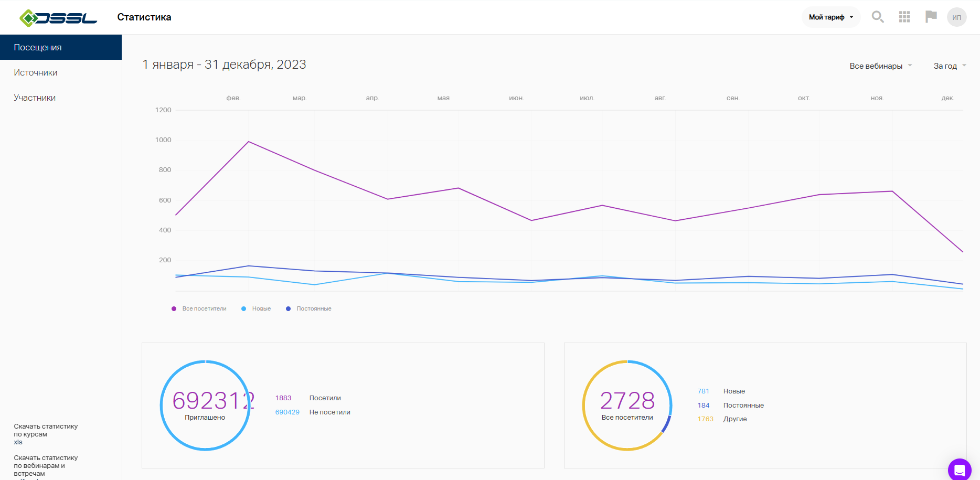Toggle the Все посетители legend series

(199, 309)
